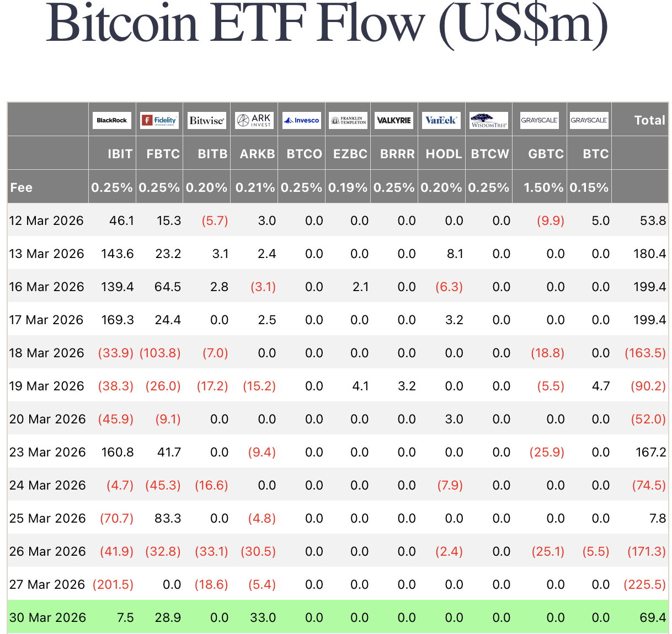Screen dimensions: 672x634
Task: Click the 1.50% fee under GBTC
Action: [x=543, y=187]
